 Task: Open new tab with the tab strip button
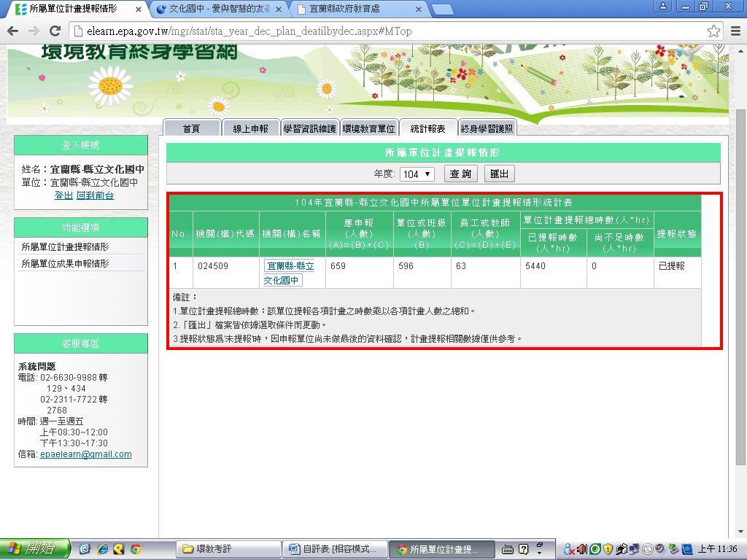point(442,9)
